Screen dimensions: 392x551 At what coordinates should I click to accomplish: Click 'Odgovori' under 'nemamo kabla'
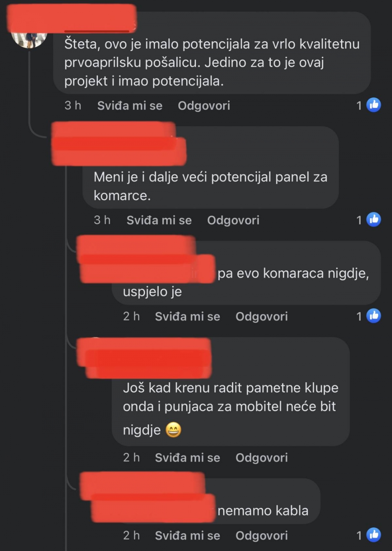(x=261, y=536)
